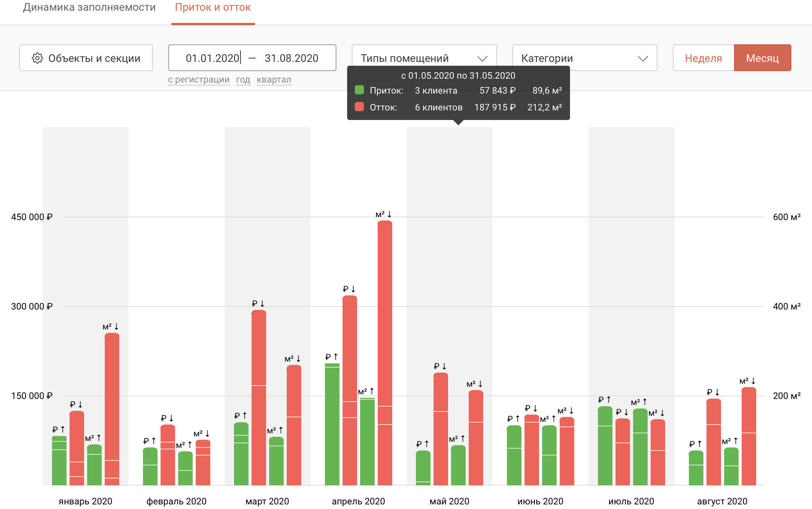Expand the Категории dropdown
The image size is (812, 509).
pos(585,58)
